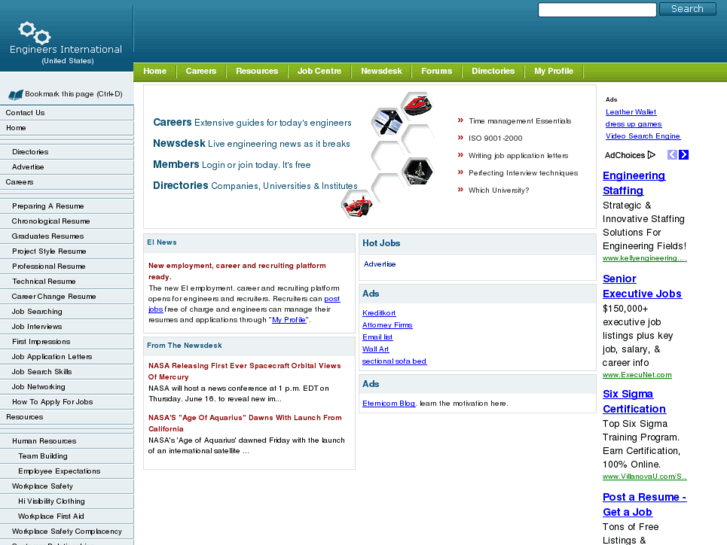Click Newsdesk Live engineering news banner link
Viewport: 727px width, 545px height.
point(251,144)
